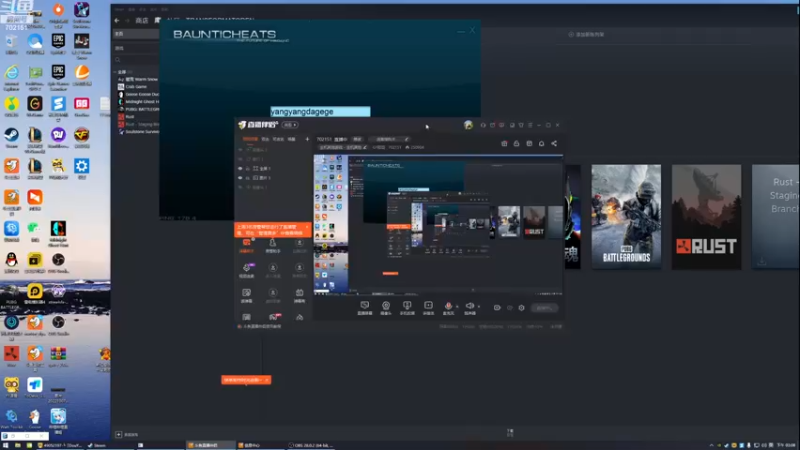Screen dimensions: 800x450
Task: Open PUBG Battlegrounds cover in Steam library
Action: pyautogui.click(x=626, y=216)
